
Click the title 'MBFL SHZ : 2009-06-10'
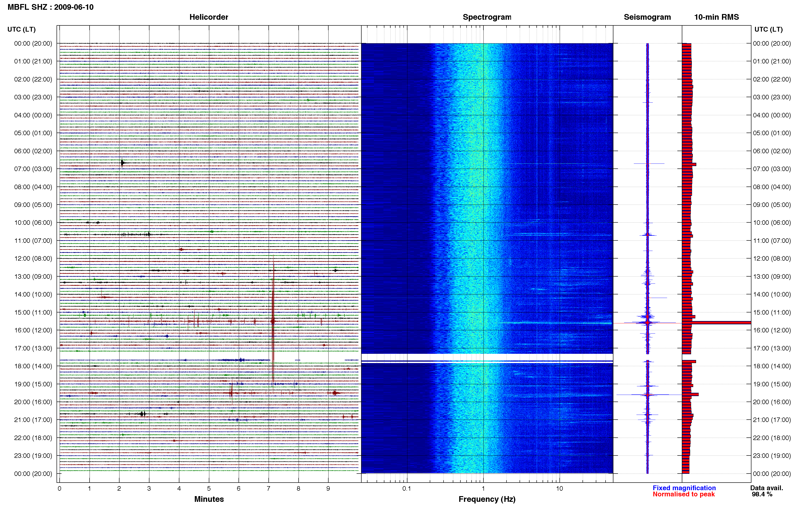click(x=50, y=7)
